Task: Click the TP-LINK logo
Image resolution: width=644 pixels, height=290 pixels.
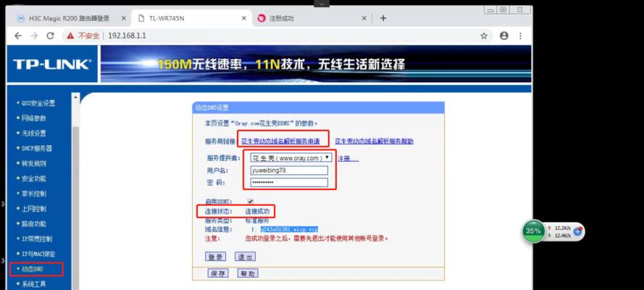Action: (x=51, y=64)
